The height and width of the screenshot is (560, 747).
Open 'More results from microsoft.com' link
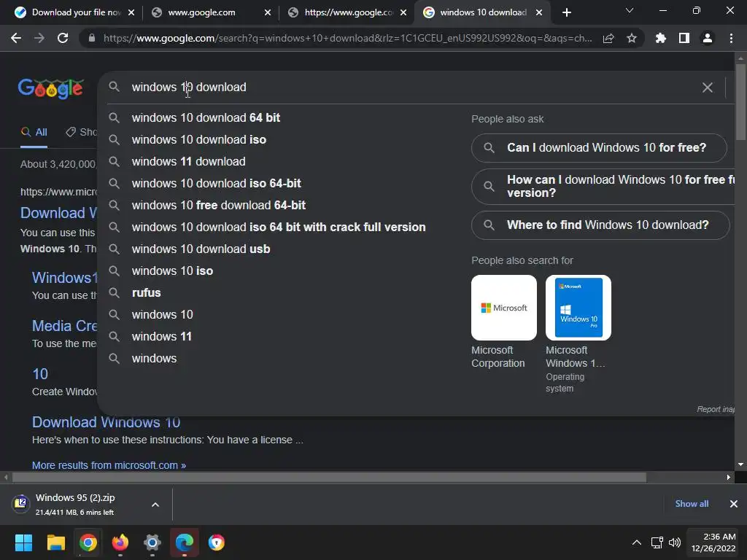point(109,465)
